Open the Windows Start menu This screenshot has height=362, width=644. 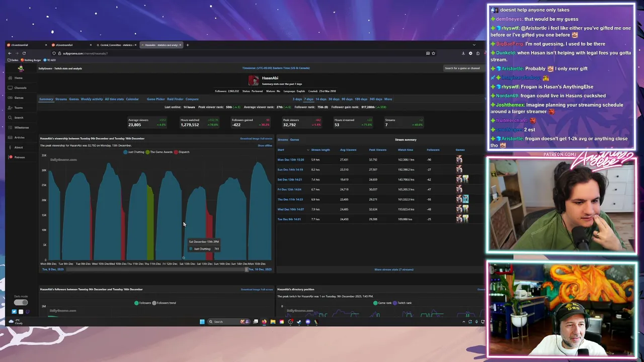point(202,322)
